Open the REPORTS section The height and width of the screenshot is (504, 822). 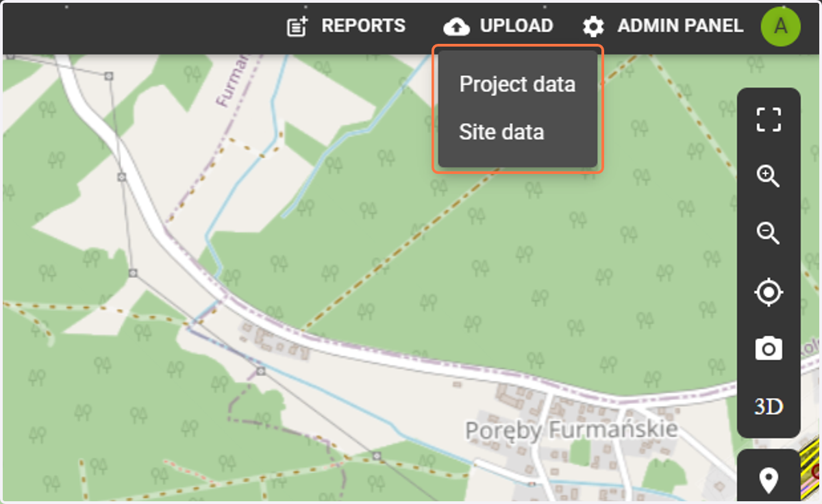tap(363, 26)
